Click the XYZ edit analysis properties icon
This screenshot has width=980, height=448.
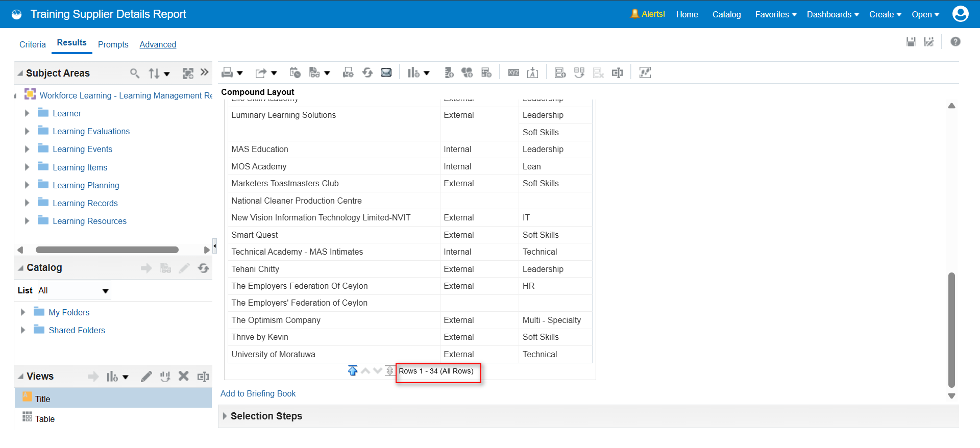tap(513, 73)
